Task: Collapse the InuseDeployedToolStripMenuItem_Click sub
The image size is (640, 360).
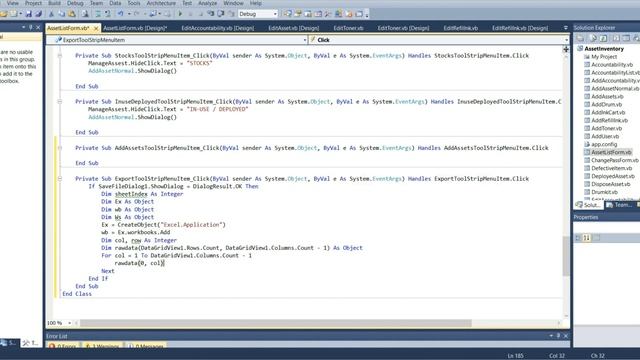Action: click(x=60, y=102)
